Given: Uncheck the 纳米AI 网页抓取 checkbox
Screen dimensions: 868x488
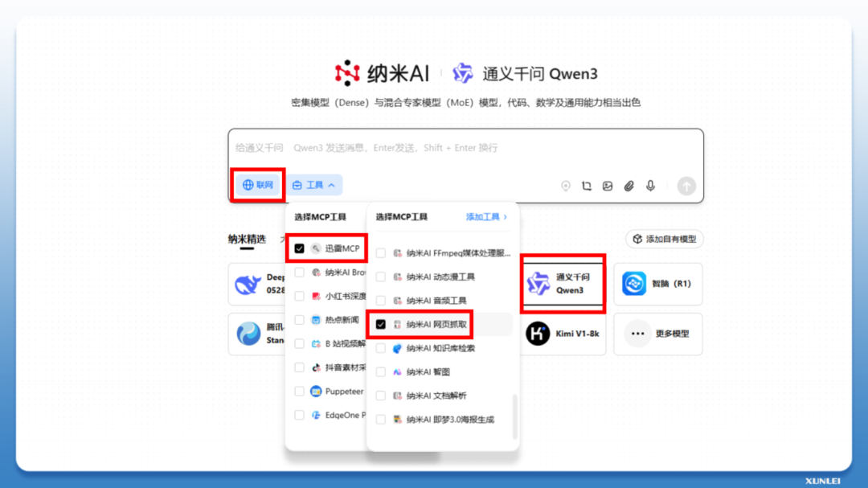Looking at the screenshot, I should (381, 324).
